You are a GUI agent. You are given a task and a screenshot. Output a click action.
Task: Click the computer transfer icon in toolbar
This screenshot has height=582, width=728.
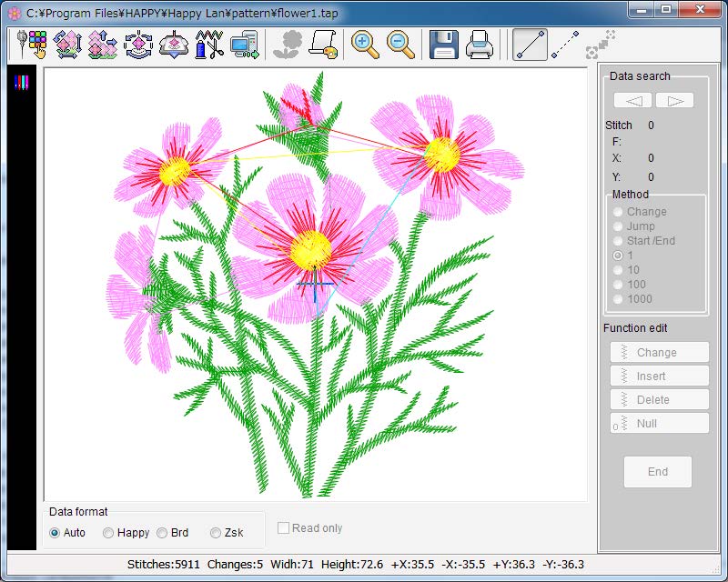245,44
